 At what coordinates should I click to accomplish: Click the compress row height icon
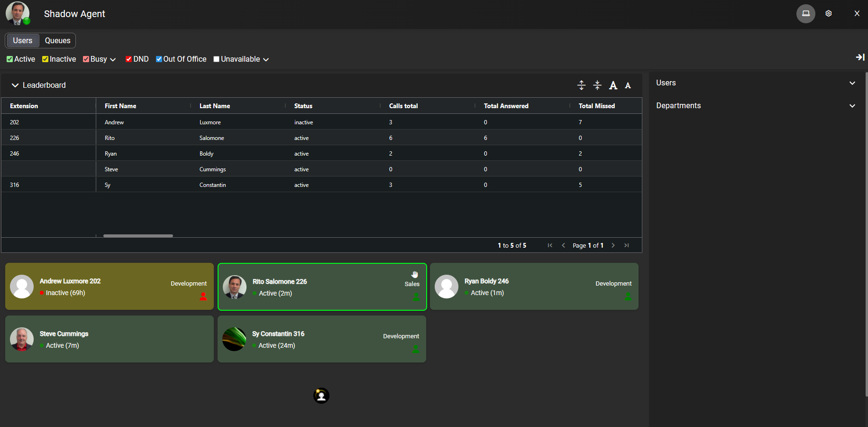(x=597, y=85)
